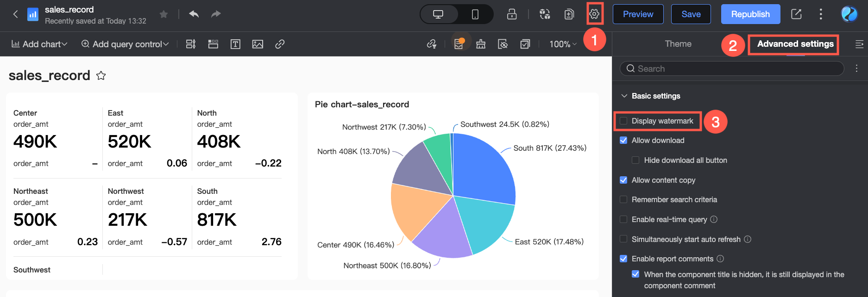868x297 pixels.
Task: Click the orange-dotted notification icon
Action: click(x=459, y=44)
